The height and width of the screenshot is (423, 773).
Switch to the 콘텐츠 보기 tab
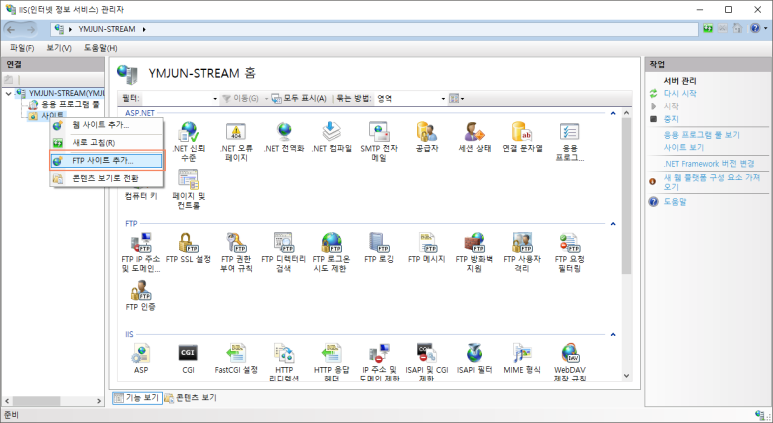[x=190, y=397]
